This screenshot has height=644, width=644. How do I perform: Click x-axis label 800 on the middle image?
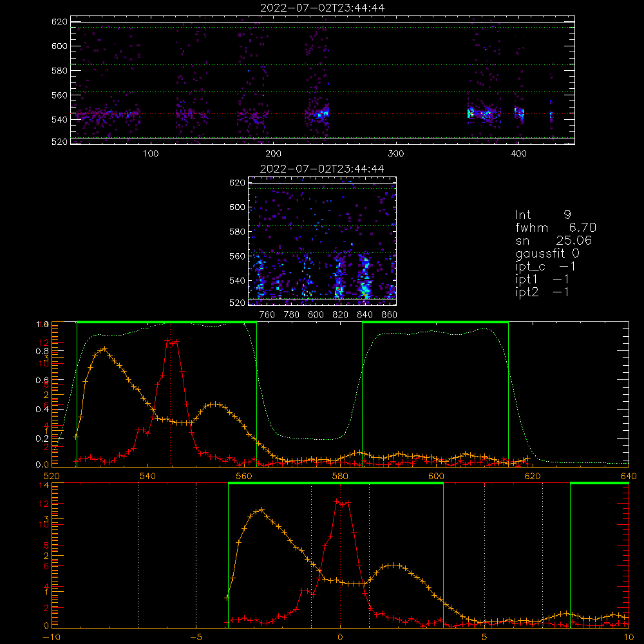(316, 315)
